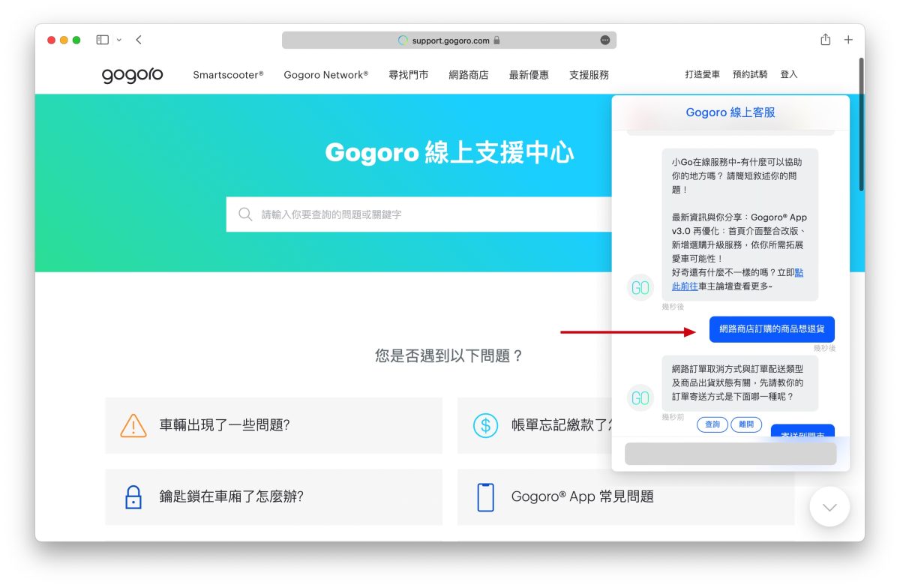The height and width of the screenshot is (588, 900).
Task: Click the window fullscreen green button
Action: tap(76, 40)
